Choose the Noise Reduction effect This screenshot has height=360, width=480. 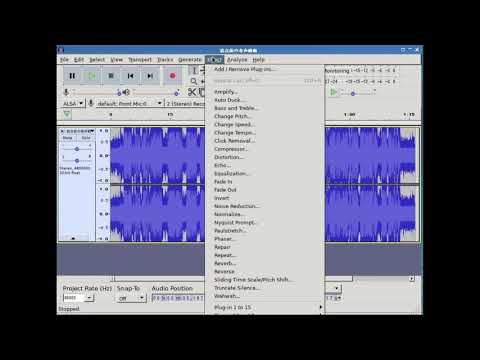[x=265, y=206]
